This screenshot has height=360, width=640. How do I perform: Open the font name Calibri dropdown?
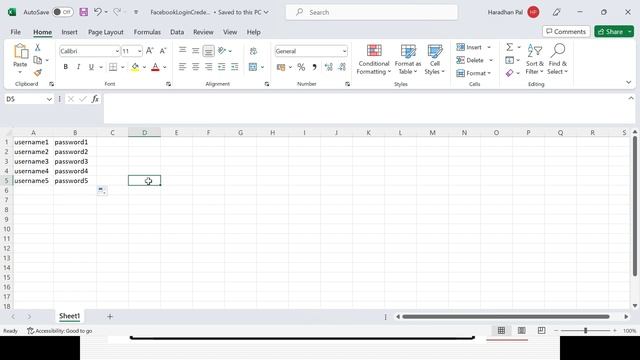point(117,51)
